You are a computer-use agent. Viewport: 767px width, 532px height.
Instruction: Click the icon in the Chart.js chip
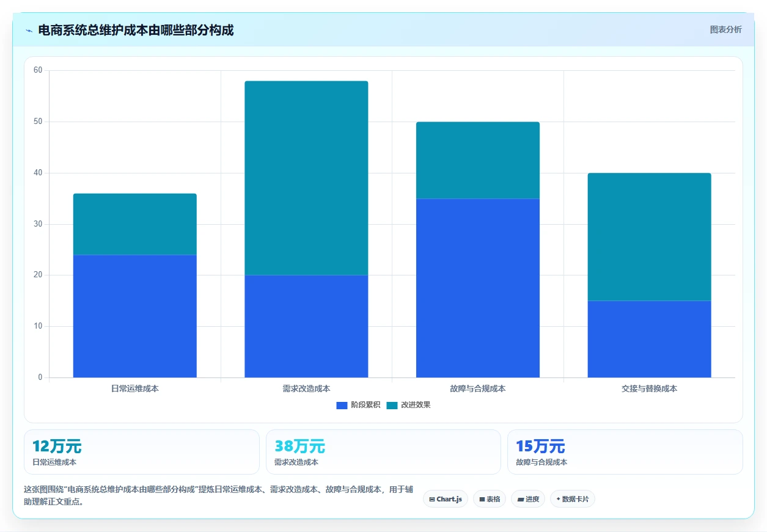[432, 499]
